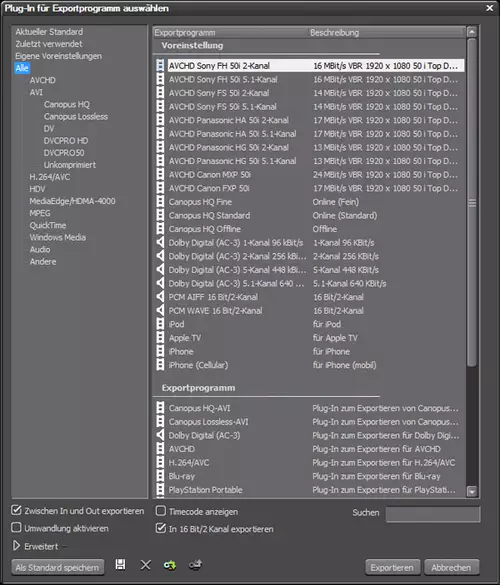Select AVCHD exporter plug-in row
Viewport: 500px width, 585px height.
click(x=310, y=449)
